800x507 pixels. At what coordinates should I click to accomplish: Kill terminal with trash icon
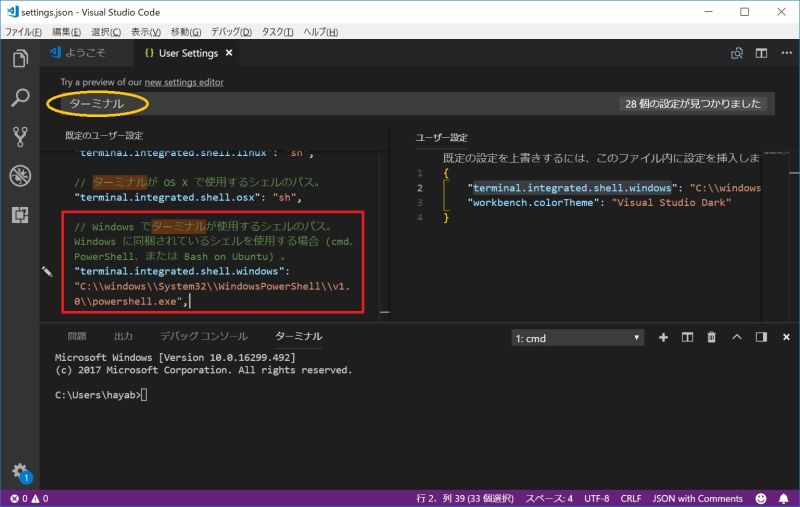(711, 337)
